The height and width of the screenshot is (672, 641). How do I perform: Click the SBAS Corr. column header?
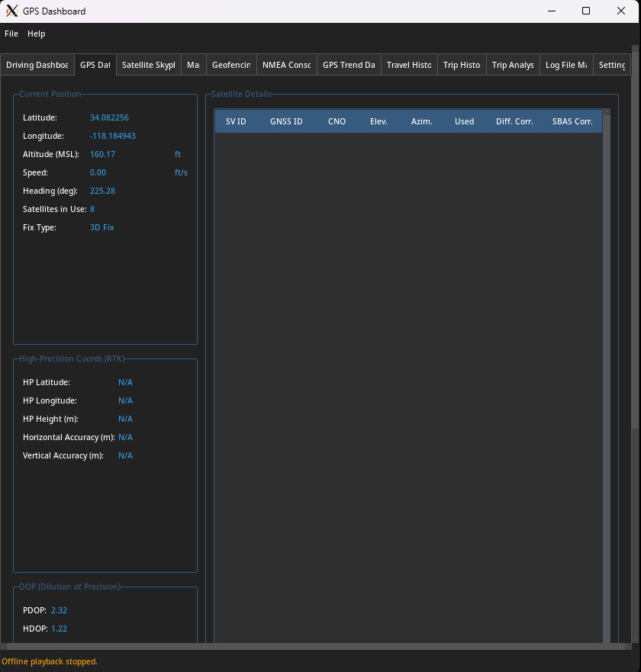point(572,121)
